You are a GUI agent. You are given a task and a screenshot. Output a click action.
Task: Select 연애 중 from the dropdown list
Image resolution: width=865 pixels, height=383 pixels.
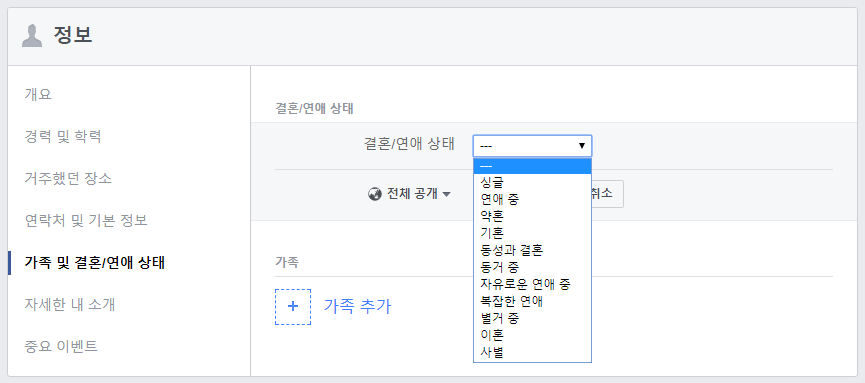click(532, 198)
